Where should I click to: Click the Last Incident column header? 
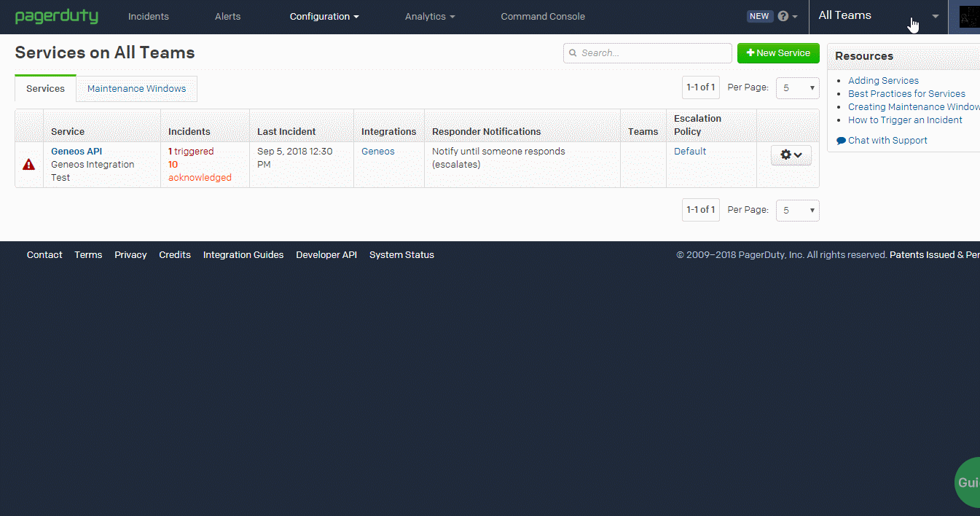click(286, 132)
